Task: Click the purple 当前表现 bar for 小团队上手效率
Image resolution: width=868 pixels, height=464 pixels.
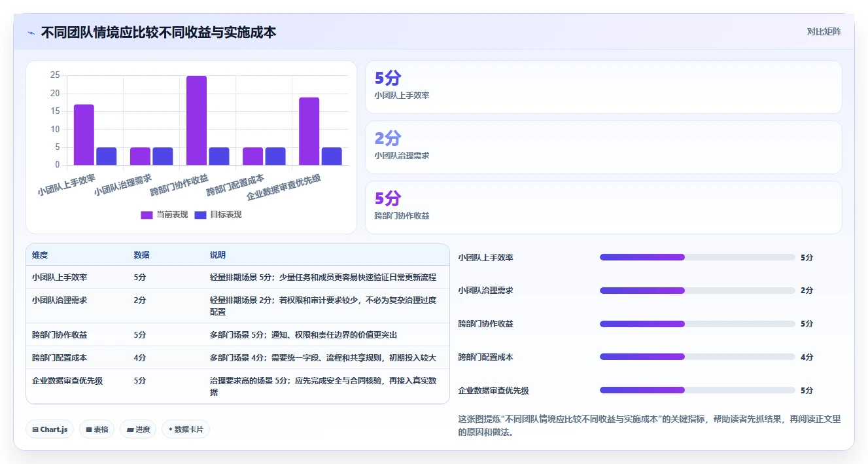Action: tap(84, 135)
